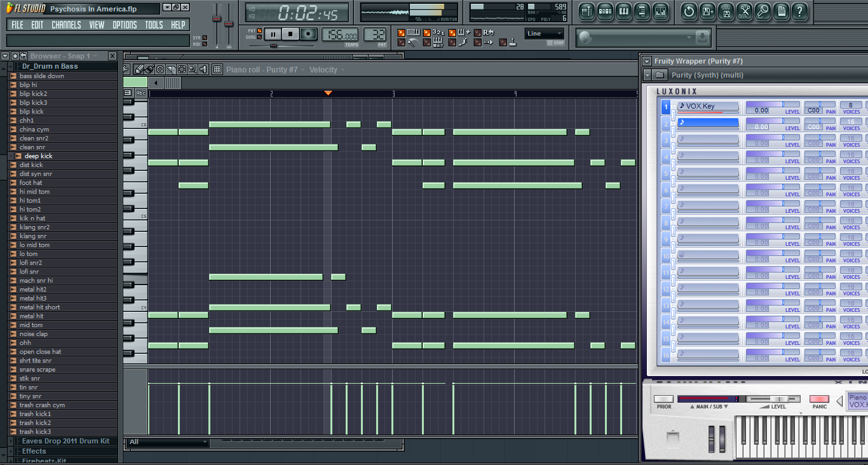Click the piano roll grid snap icon
The height and width of the screenshot is (465, 868).
[x=217, y=69]
